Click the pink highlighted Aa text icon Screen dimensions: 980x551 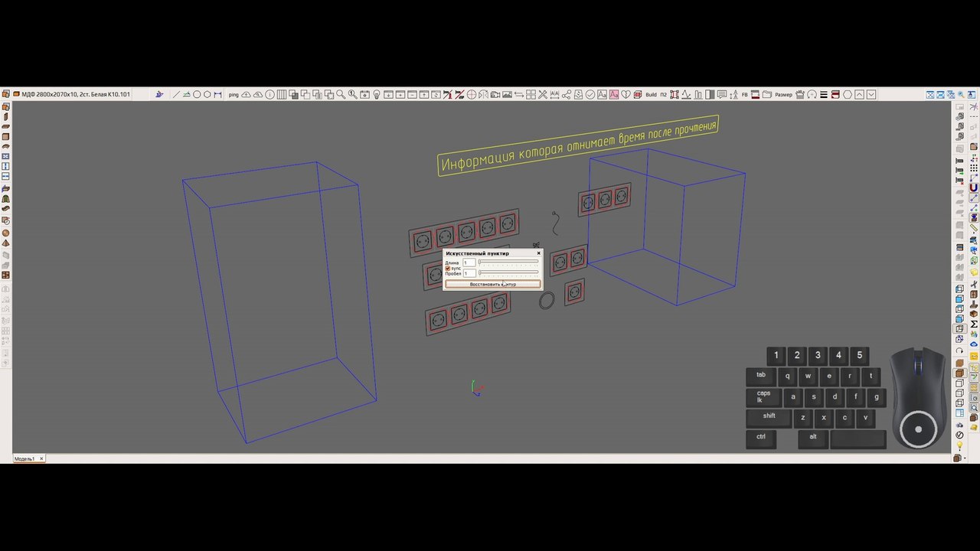point(614,95)
